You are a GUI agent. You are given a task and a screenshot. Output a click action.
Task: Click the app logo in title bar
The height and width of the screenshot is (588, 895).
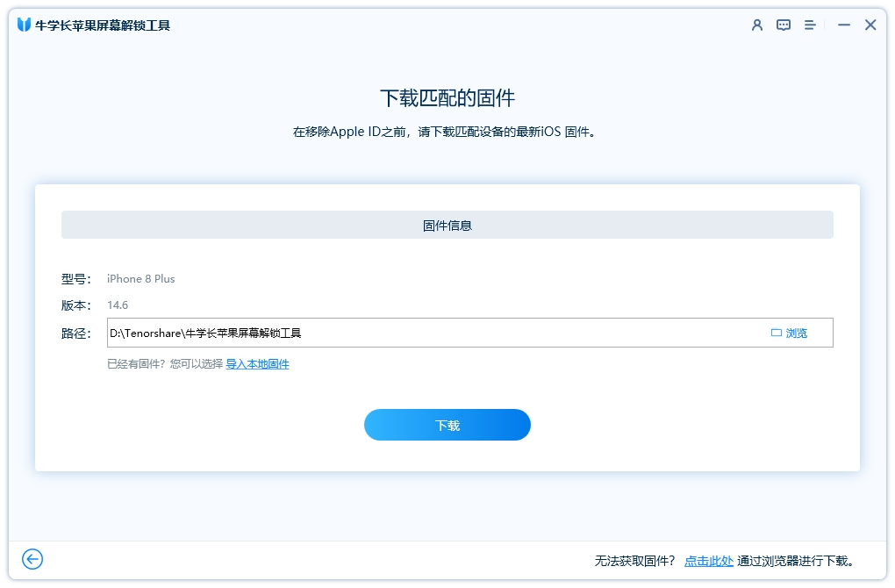(x=24, y=25)
